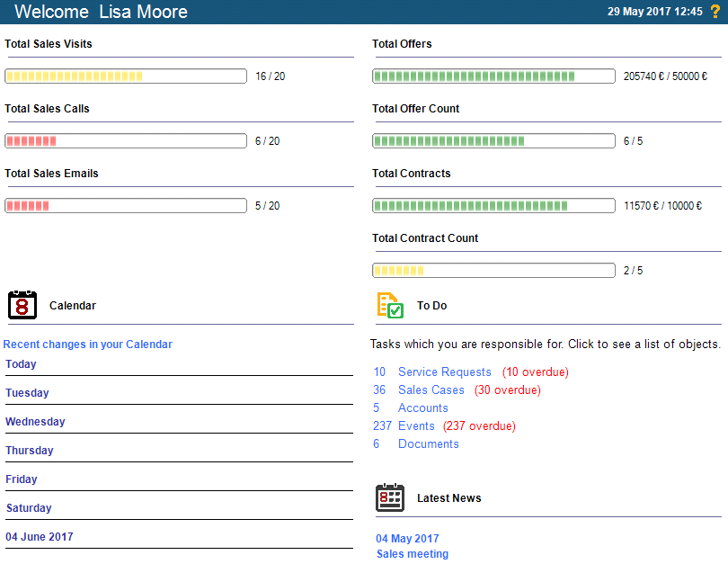Viewport: 728px width, 564px height.
Task: Click the 2 / 5 contract count value
Action: point(634,271)
